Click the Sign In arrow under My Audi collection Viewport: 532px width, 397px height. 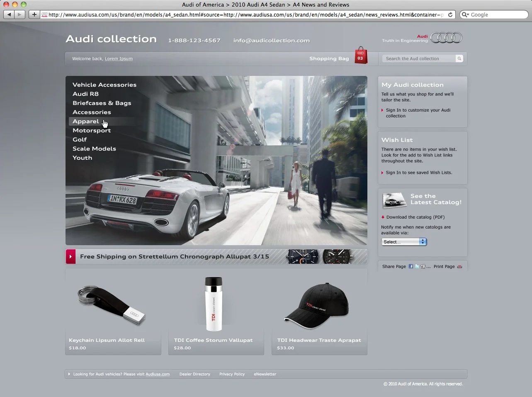pyautogui.click(x=383, y=110)
